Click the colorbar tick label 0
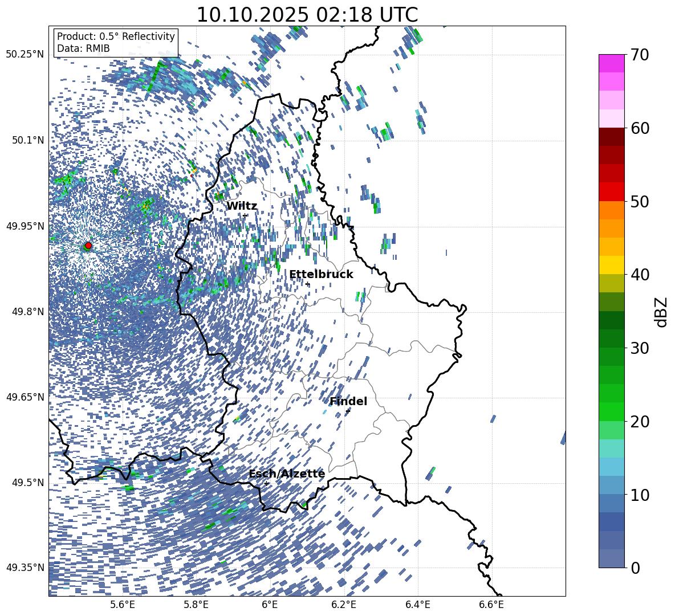 coord(636,568)
